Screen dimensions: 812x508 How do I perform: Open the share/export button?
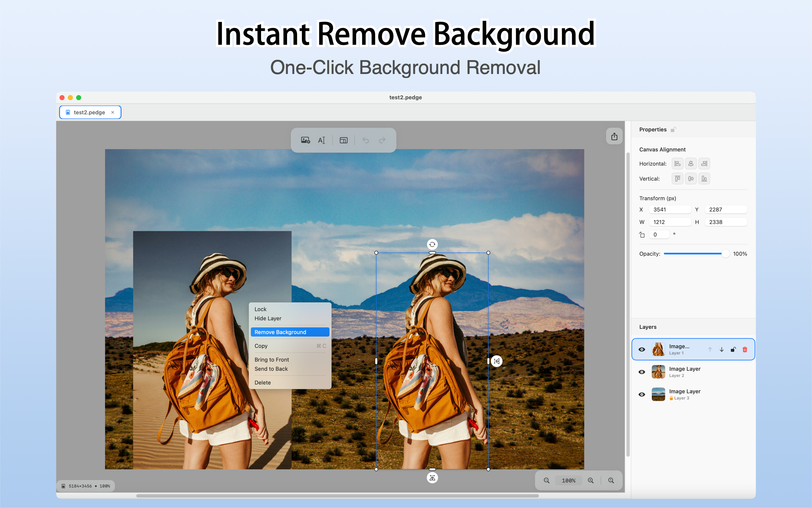(614, 137)
